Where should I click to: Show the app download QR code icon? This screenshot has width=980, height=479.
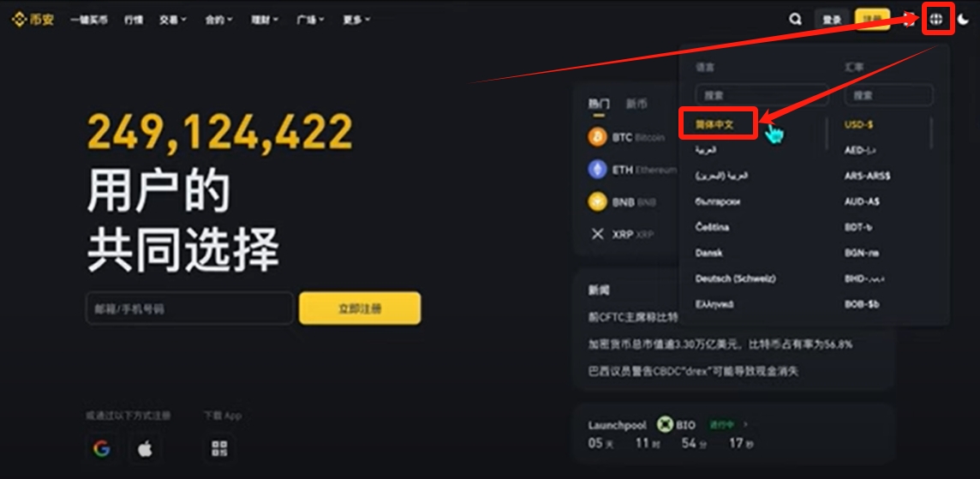[219, 448]
